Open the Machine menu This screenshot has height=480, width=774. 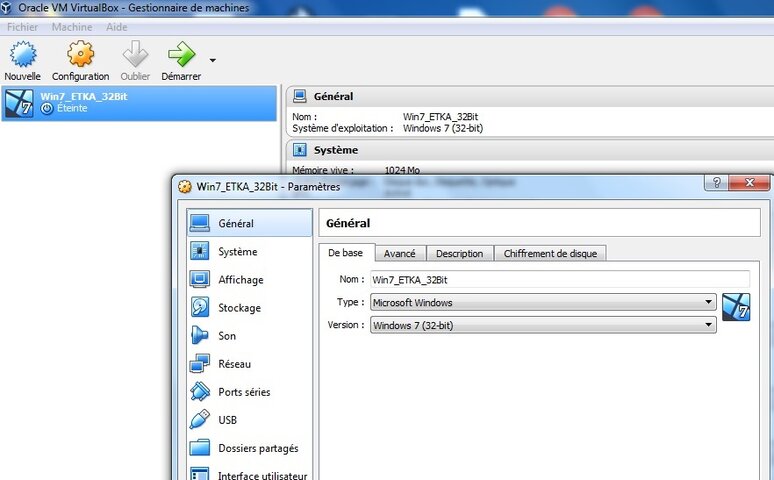pyautogui.click(x=72, y=27)
